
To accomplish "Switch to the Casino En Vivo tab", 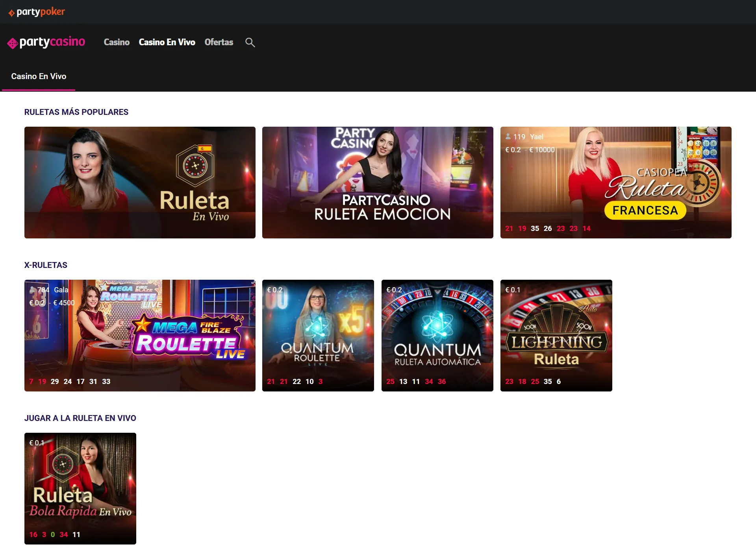I will (x=39, y=76).
